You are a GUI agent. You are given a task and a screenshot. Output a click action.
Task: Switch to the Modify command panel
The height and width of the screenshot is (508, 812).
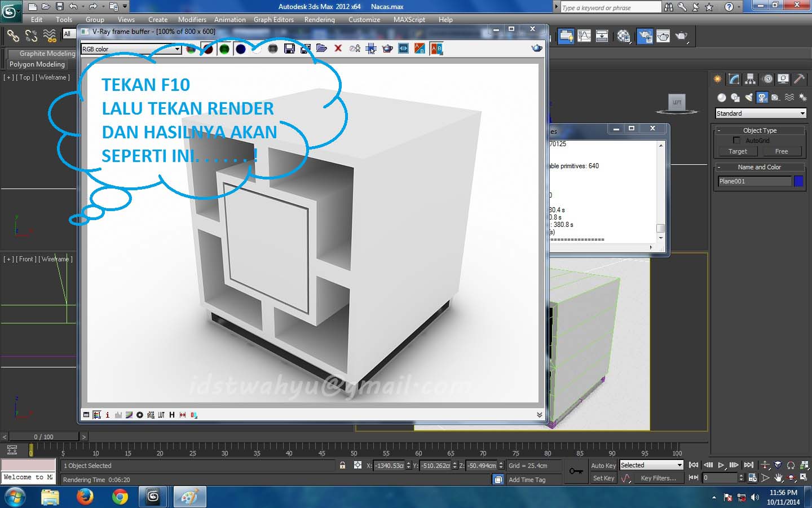pos(734,79)
